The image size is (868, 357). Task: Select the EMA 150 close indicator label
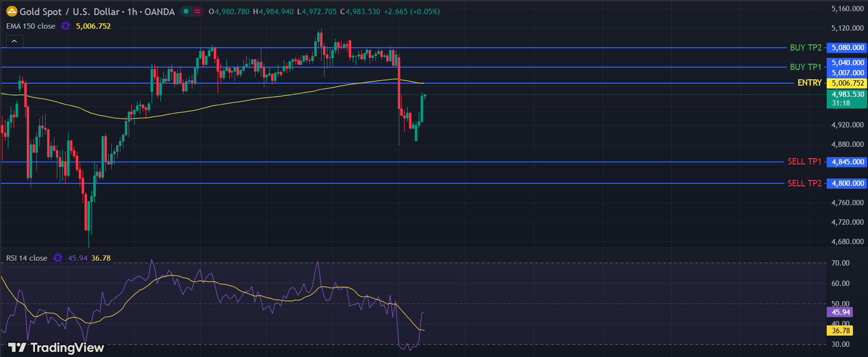click(x=31, y=26)
